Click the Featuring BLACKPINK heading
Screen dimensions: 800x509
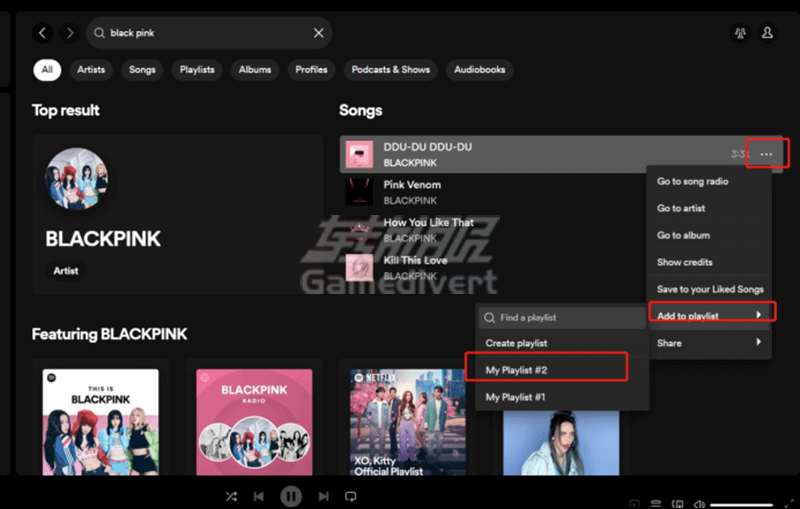[x=109, y=334]
